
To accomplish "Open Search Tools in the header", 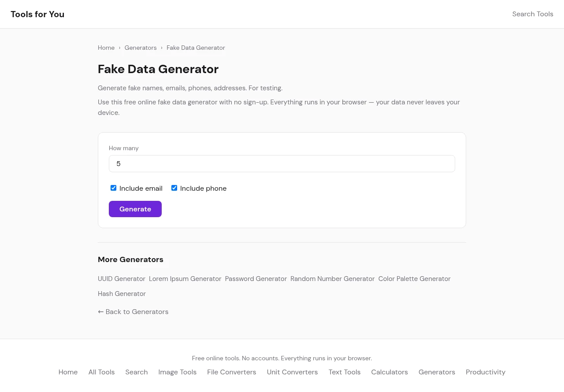I will 532,14.
